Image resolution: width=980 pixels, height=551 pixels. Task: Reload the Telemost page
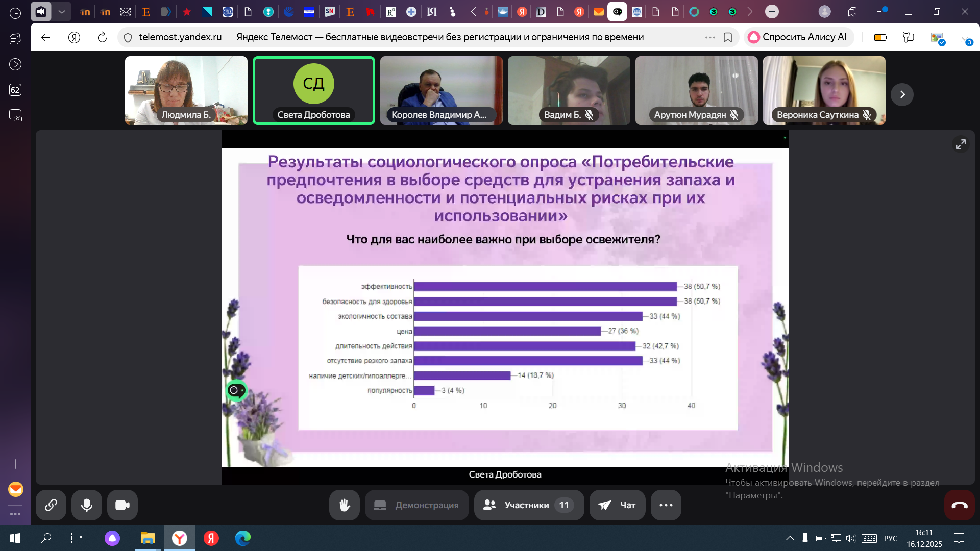pos(102,37)
